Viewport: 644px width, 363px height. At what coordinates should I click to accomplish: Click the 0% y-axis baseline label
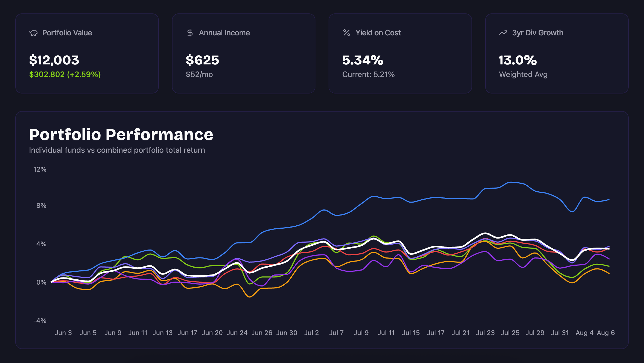tap(41, 282)
